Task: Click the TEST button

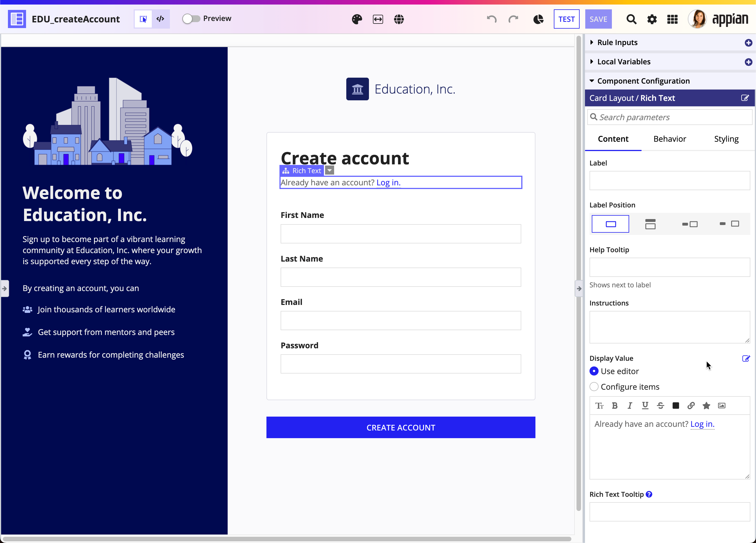Action: pyautogui.click(x=566, y=19)
